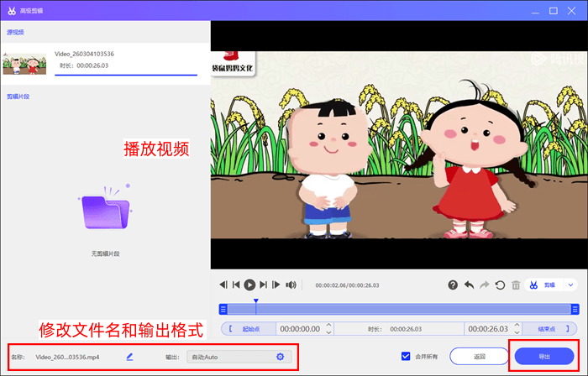Delete the segment using the trash icon
The height and width of the screenshot is (376, 588).
click(x=516, y=285)
